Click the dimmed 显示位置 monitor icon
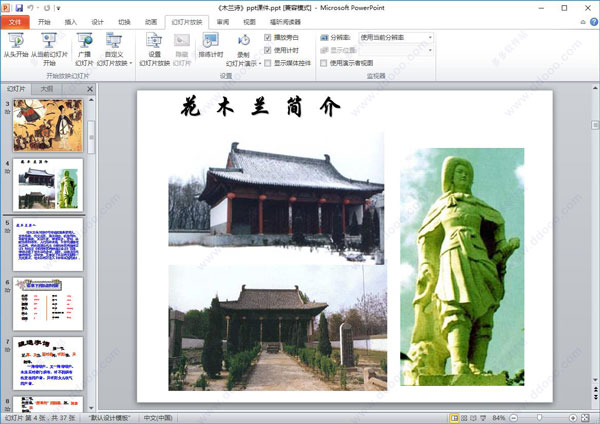The height and width of the screenshot is (424, 600). click(324, 50)
